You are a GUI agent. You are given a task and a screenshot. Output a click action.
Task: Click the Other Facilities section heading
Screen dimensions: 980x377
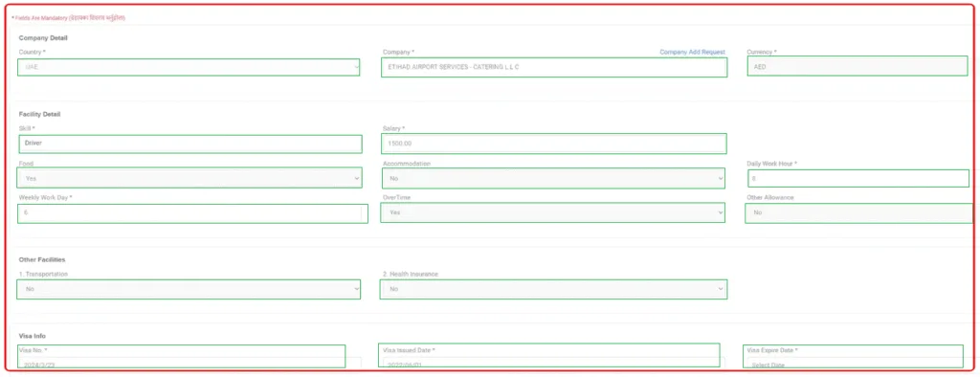pos(42,259)
